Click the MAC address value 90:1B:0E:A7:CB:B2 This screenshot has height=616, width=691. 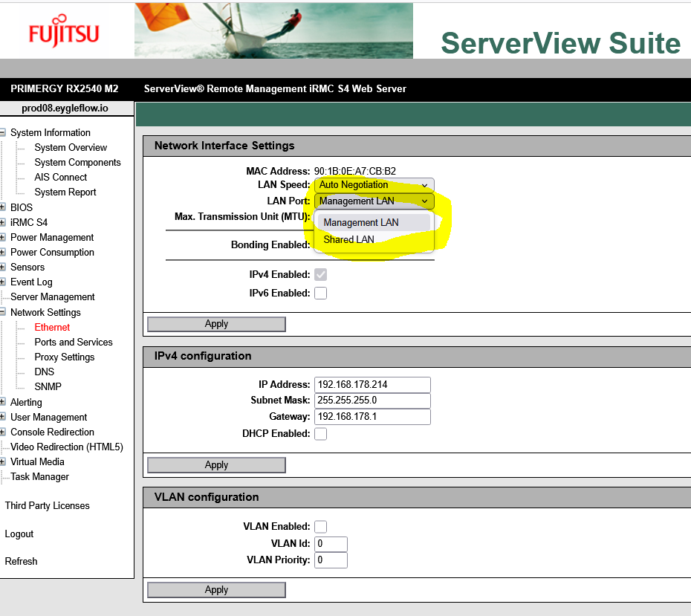click(354, 171)
